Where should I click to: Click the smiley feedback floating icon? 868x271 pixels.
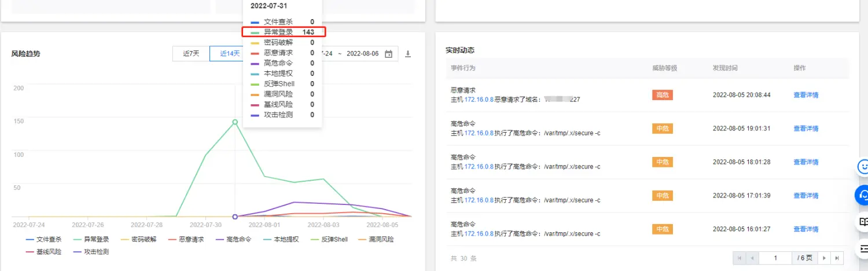tap(863, 167)
